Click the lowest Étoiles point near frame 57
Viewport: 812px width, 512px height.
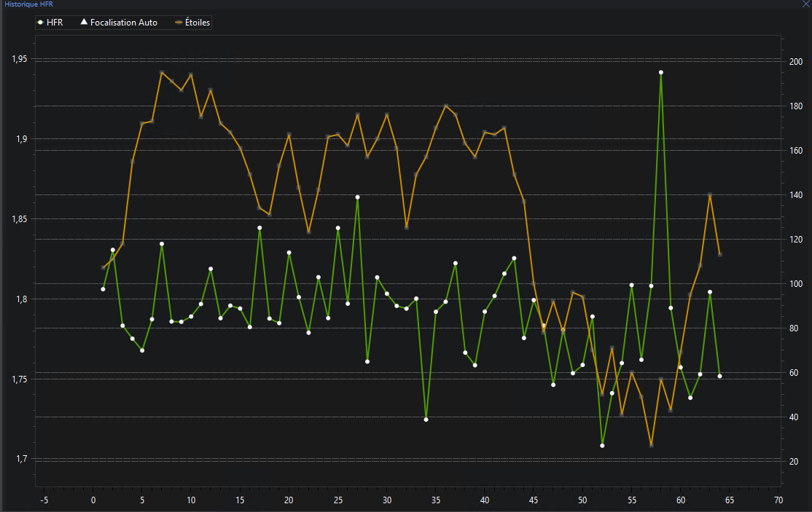coord(651,445)
